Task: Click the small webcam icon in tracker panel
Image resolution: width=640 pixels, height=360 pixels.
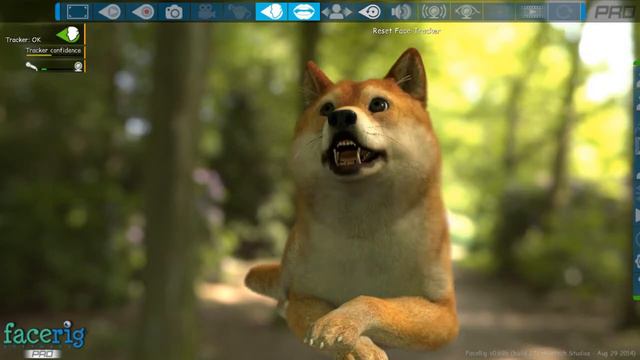Action: pyautogui.click(x=78, y=66)
